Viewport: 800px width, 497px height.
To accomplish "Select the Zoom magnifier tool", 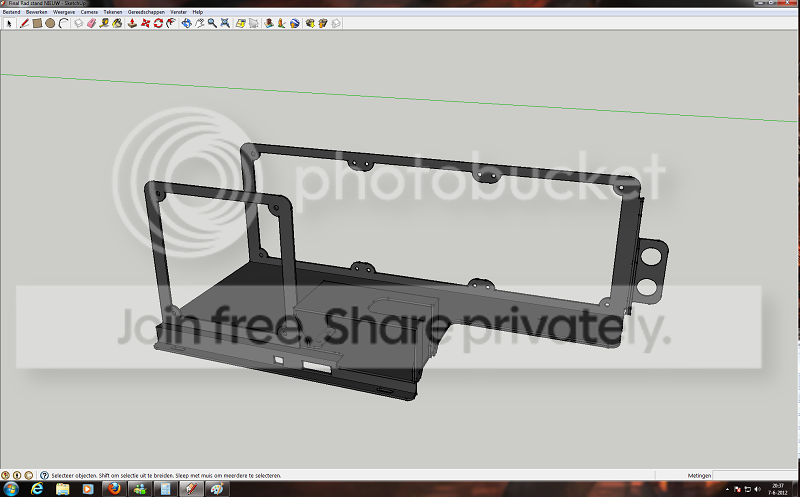I will [x=212, y=23].
